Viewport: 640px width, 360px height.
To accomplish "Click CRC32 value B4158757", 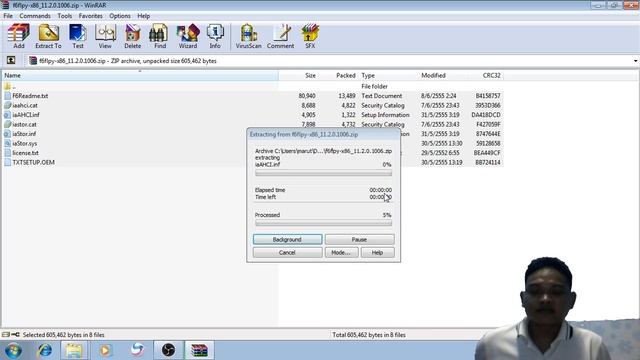I will 488,96.
